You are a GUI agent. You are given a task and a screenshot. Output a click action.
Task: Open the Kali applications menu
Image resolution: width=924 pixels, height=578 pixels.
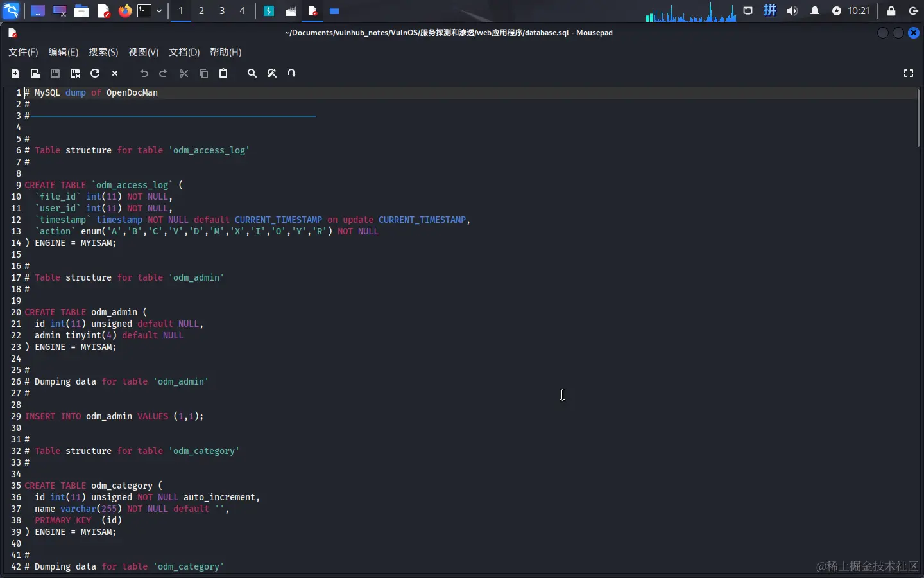click(12, 11)
